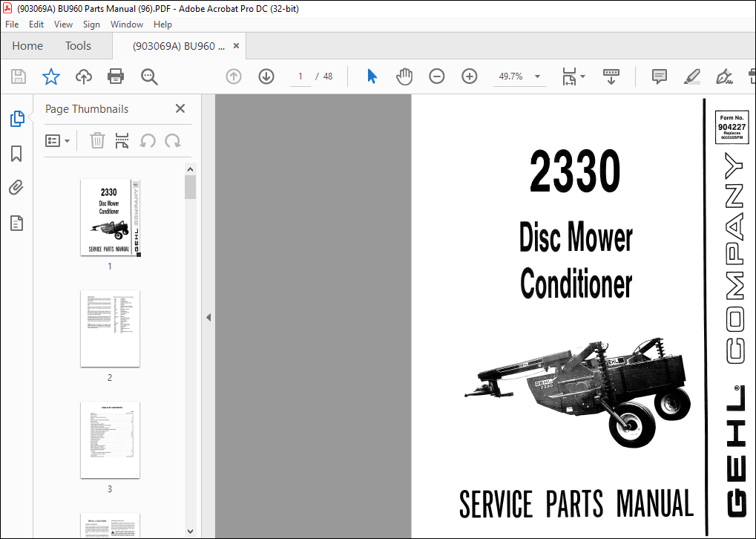This screenshot has width=756, height=539.
Task: Rotate the page counterclockwise
Action: tap(148, 141)
